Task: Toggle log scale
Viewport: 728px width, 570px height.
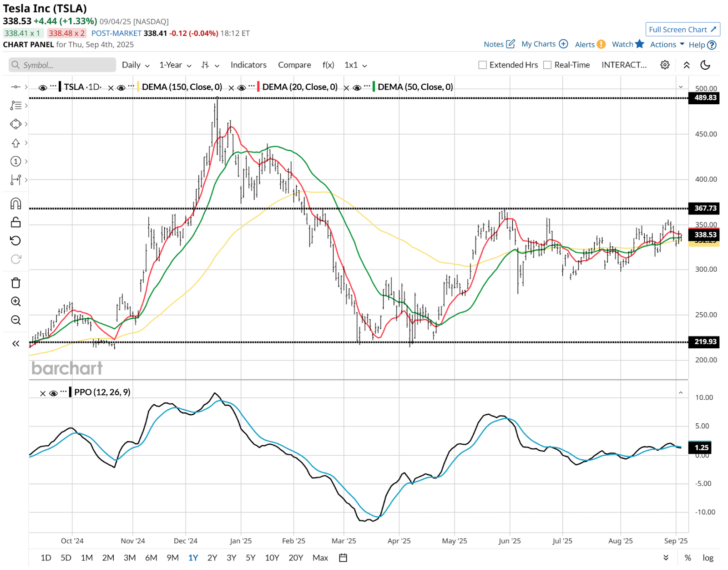Action: point(708,558)
